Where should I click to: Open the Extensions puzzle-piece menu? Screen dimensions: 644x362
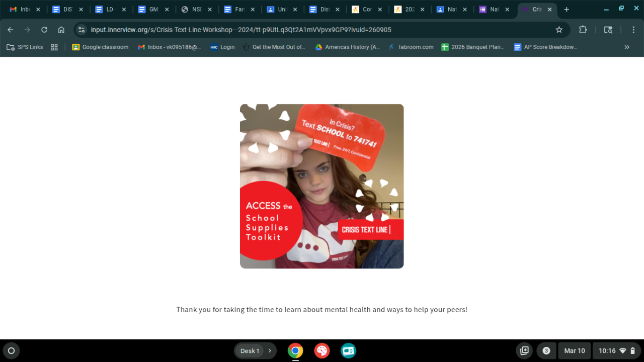click(583, 30)
